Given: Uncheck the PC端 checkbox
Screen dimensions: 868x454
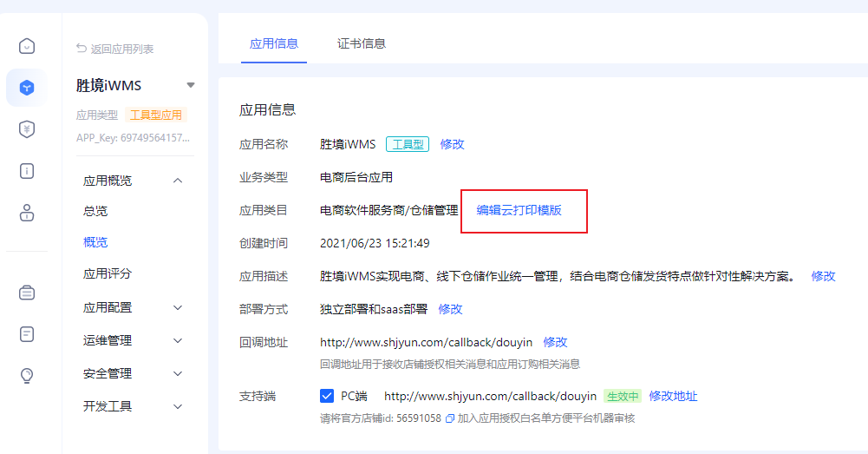Looking at the screenshot, I should point(327,396).
